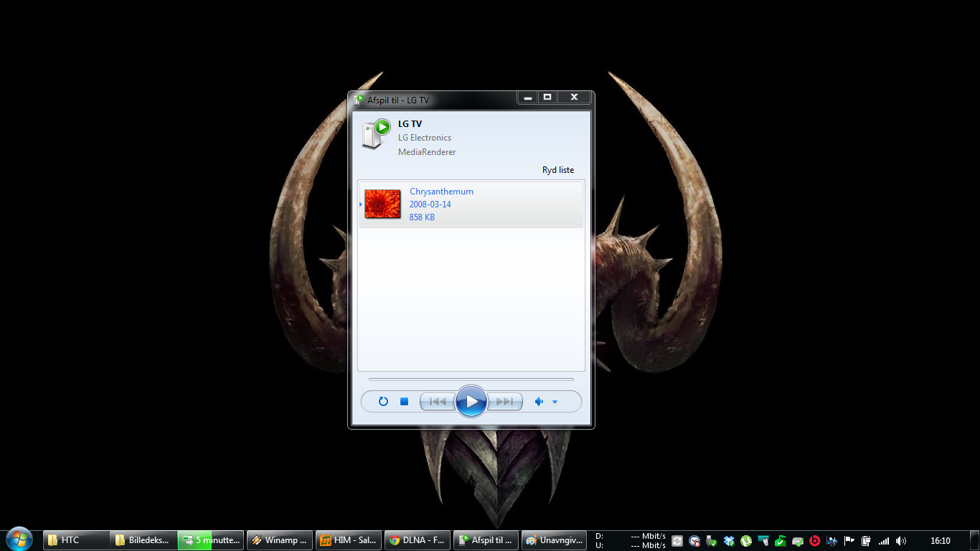Viewport: 980px width, 551px height.
Task: Mute the player's speaker icon
Action: [539, 402]
